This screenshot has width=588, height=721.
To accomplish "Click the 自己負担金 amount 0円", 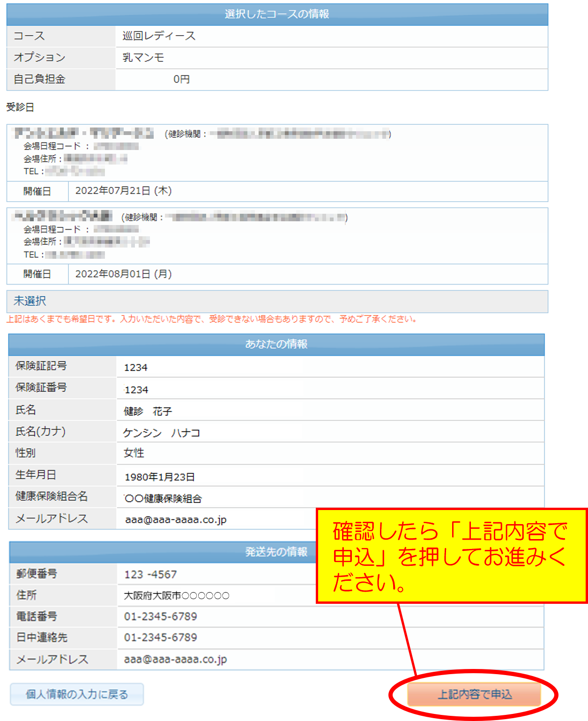I will (181, 79).
